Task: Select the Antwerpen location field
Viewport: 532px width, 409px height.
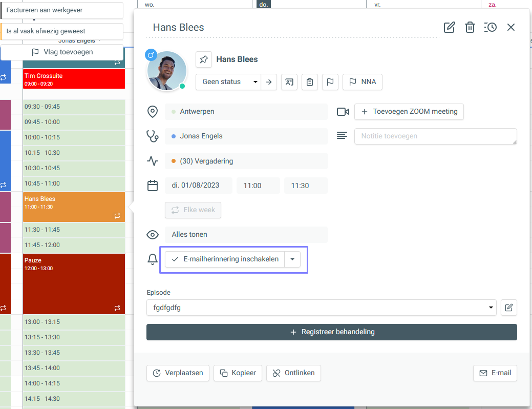Action: [x=246, y=112]
